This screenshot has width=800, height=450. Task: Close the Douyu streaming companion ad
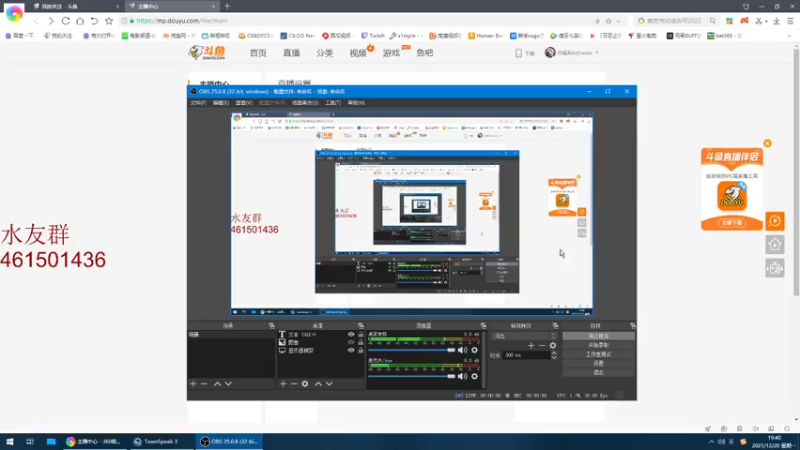[767, 143]
